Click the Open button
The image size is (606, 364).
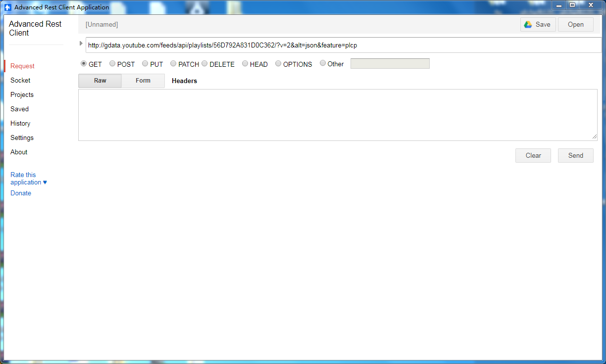point(576,24)
